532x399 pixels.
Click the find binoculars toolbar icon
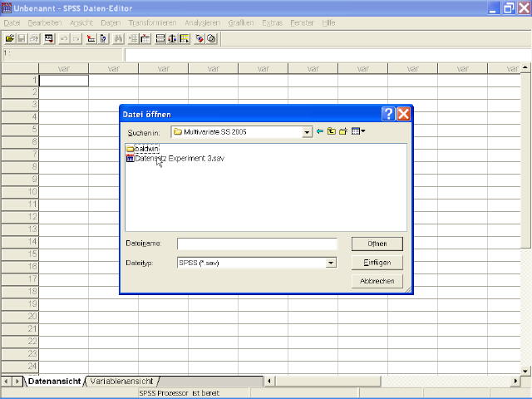pyautogui.click(x=118, y=38)
